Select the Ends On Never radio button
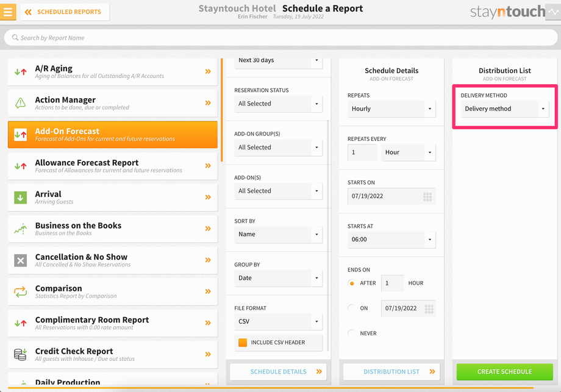The width and height of the screenshot is (561, 392). [352, 333]
